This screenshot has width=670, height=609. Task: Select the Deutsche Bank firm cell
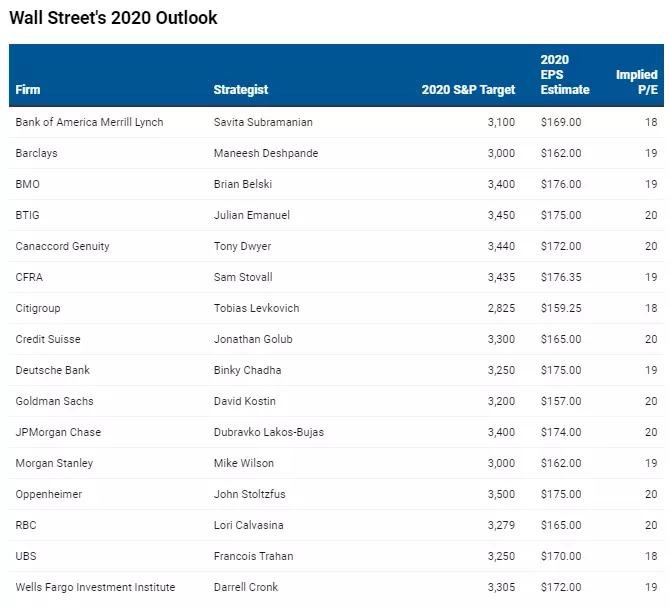point(53,370)
